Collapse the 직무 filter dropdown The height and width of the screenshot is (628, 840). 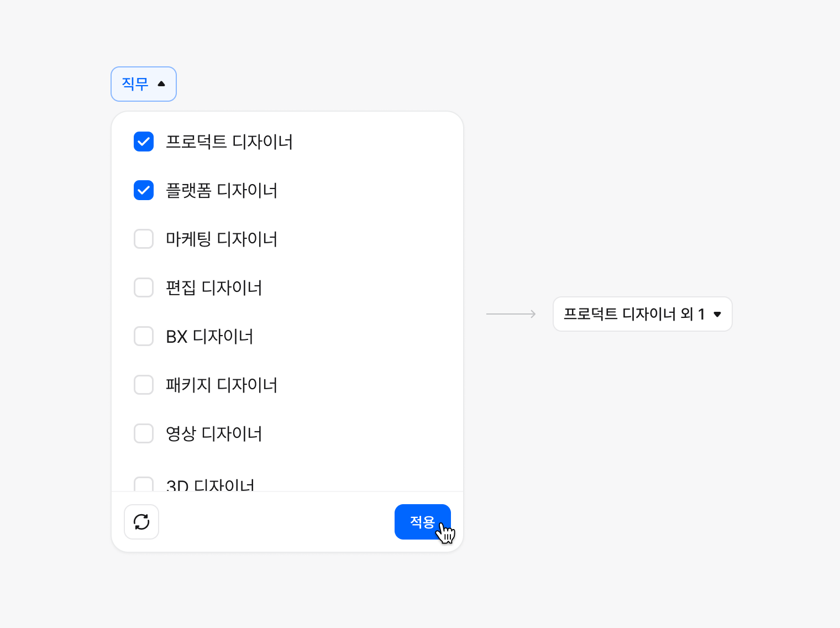[143, 84]
